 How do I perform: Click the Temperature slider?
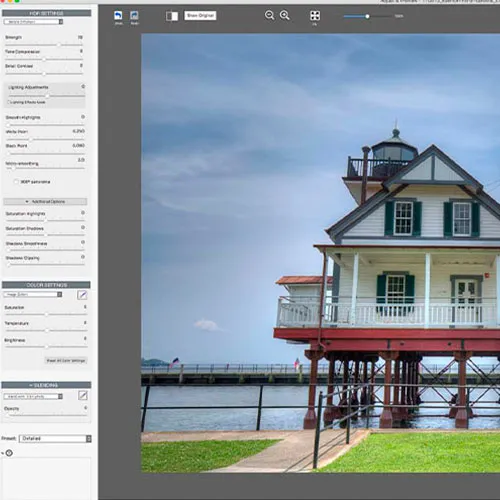coord(46,330)
